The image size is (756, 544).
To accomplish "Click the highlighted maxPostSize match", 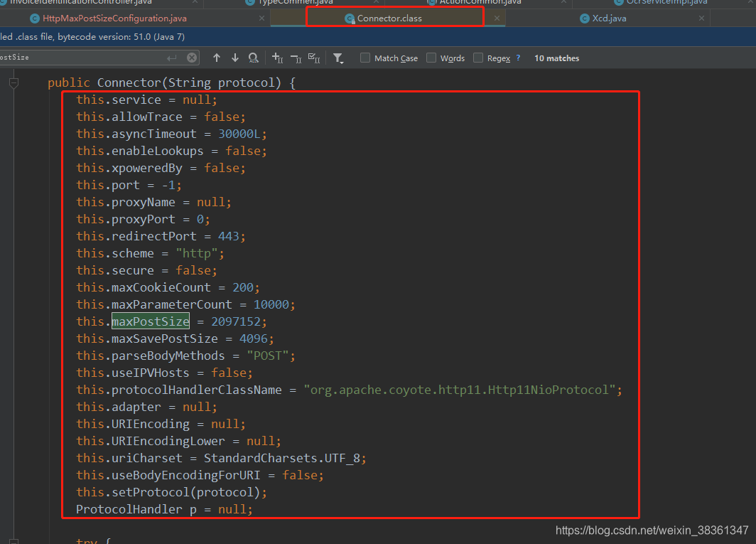I will [x=150, y=321].
